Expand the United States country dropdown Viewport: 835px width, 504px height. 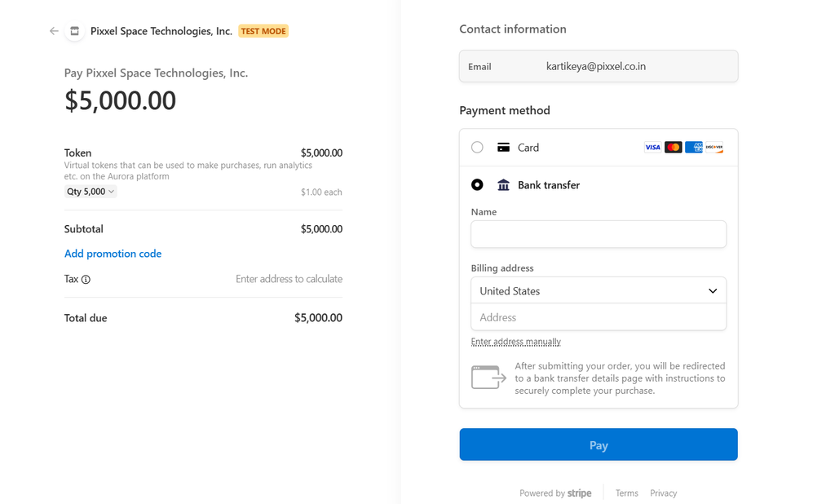coord(599,291)
